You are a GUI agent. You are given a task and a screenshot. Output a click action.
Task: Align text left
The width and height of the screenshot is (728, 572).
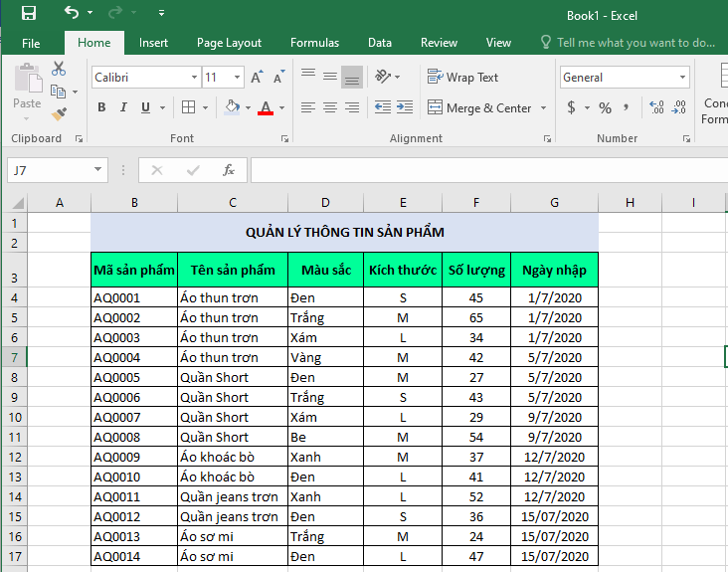point(308,107)
